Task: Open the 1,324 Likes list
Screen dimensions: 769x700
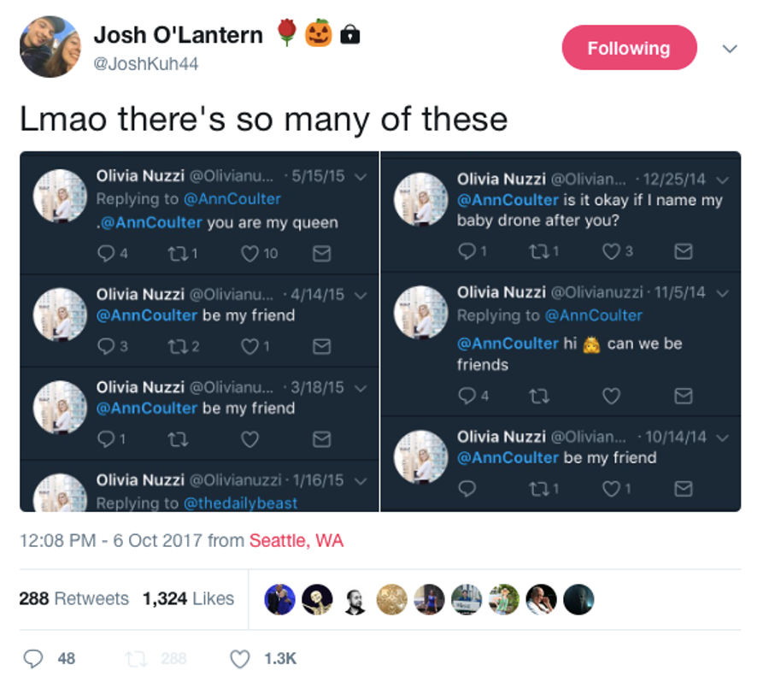Action: pos(188,598)
